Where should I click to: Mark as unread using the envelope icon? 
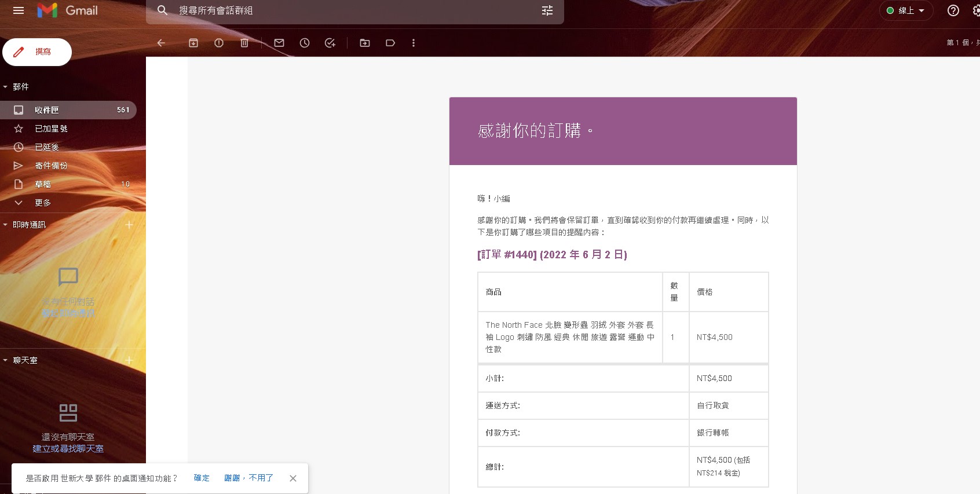click(x=279, y=43)
